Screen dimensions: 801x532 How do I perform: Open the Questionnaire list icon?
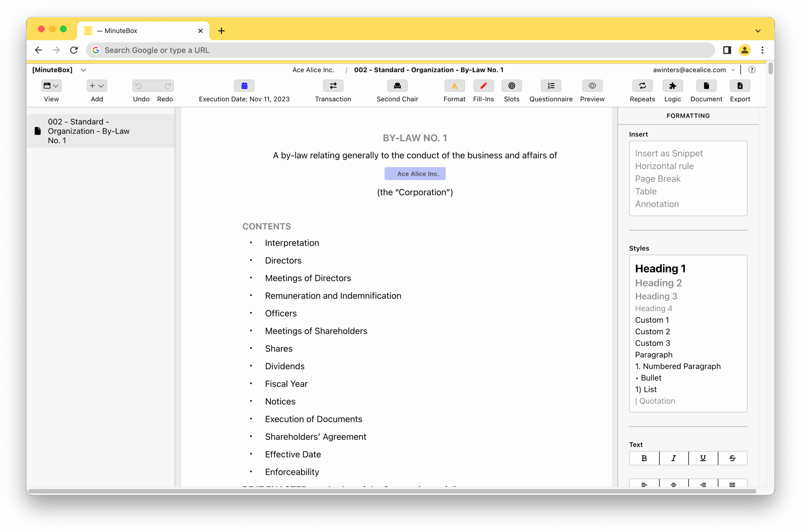tap(550, 86)
